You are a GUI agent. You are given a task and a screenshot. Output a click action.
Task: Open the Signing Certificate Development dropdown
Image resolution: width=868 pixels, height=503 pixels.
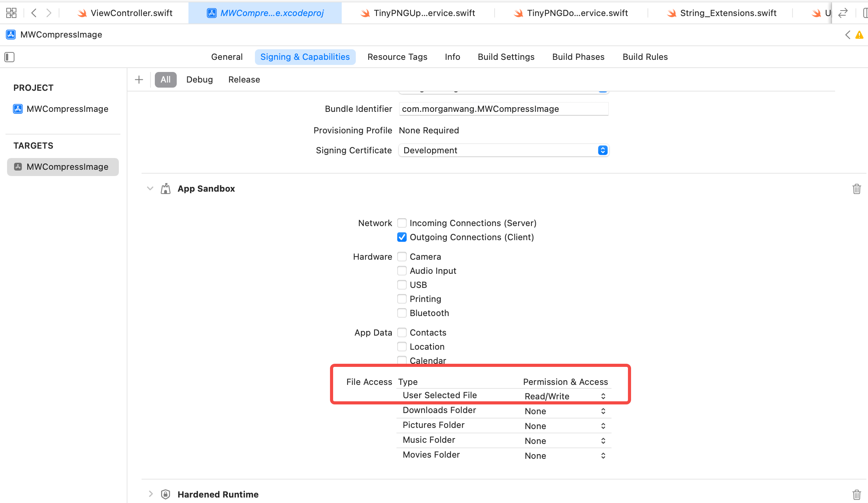click(x=504, y=150)
